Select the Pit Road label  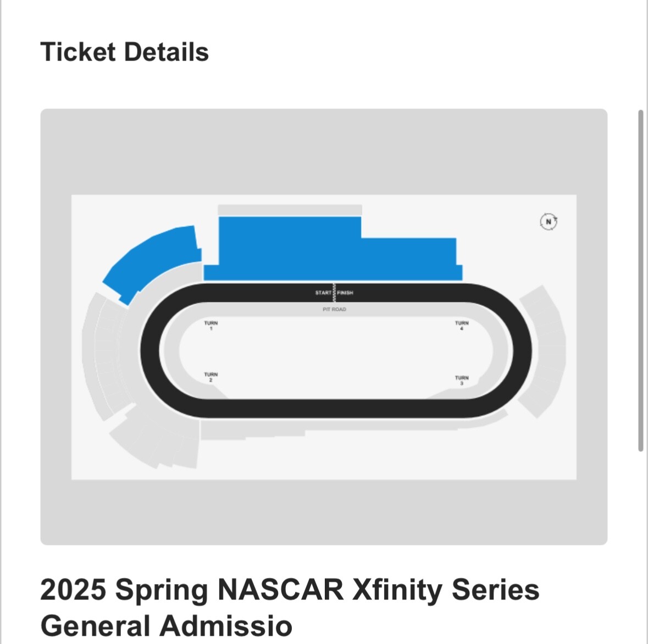(334, 309)
